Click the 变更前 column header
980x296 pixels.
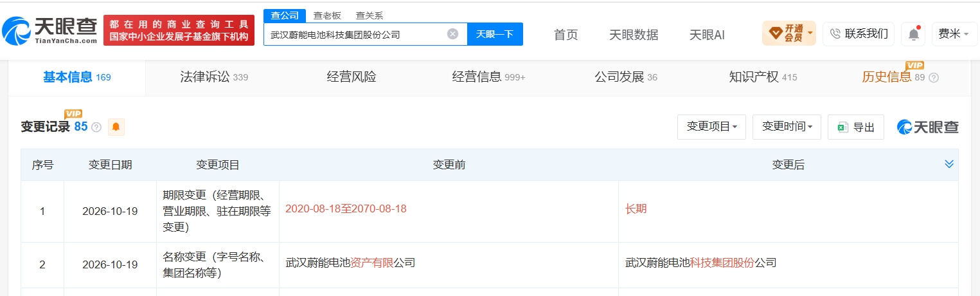pos(449,165)
